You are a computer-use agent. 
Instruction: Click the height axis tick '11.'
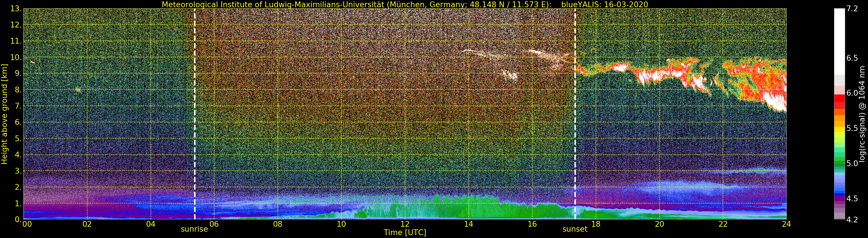[x=16, y=41]
